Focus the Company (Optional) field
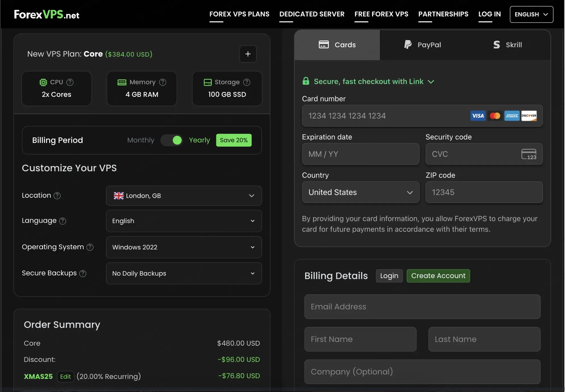This screenshot has width=565, height=392. pos(422,372)
